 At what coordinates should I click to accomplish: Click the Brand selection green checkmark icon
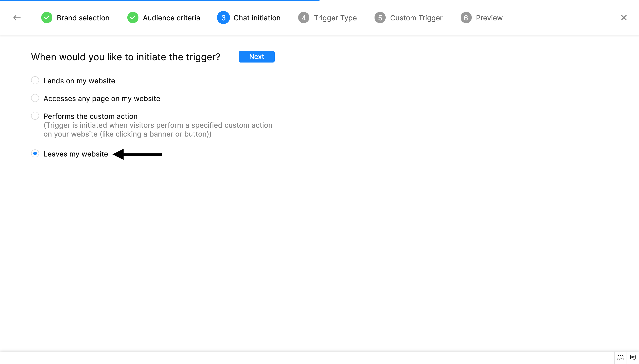pos(47,18)
